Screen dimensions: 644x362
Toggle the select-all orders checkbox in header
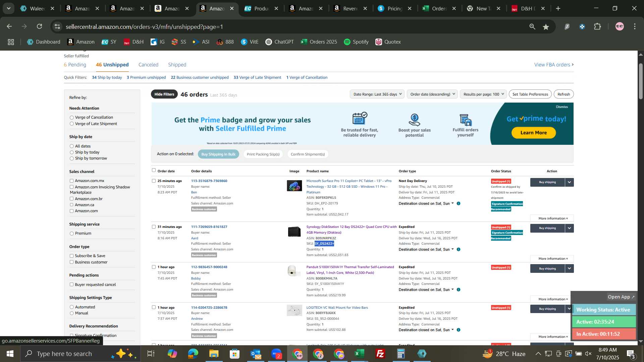pyautogui.click(x=154, y=170)
